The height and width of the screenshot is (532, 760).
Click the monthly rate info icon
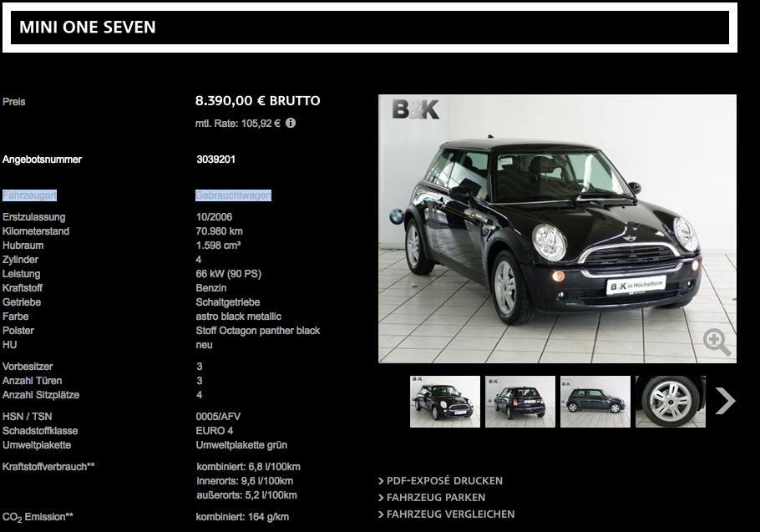(291, 123)
